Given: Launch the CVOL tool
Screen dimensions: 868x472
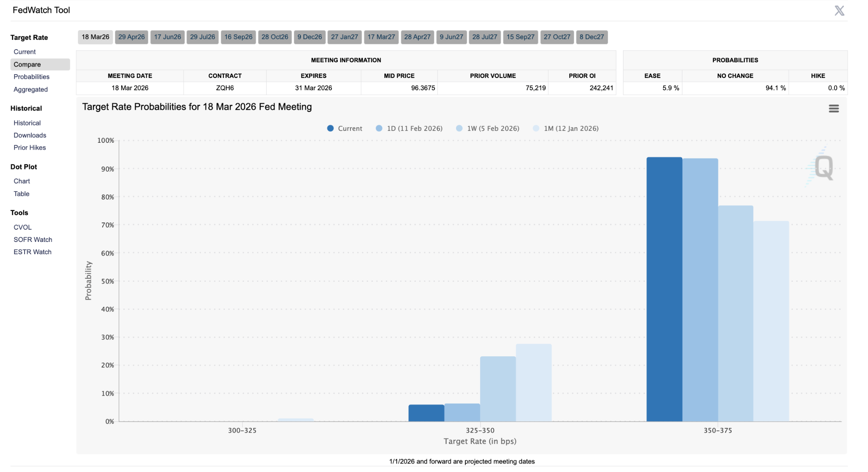Looking at the screenshot, I should tap(22, 227).
